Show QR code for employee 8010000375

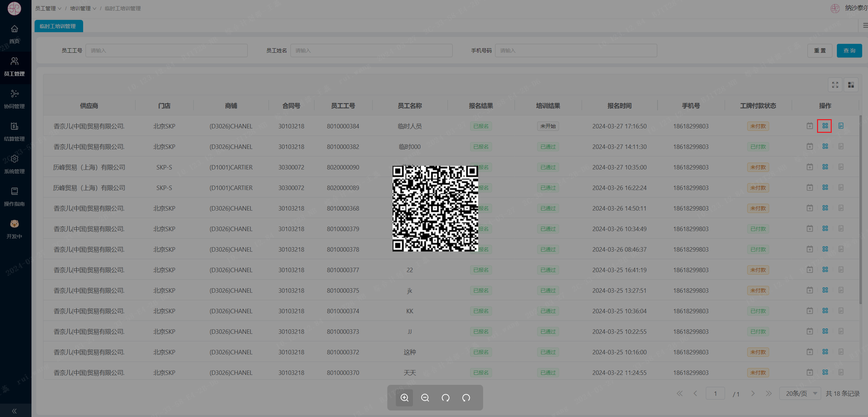pos(825,290)
